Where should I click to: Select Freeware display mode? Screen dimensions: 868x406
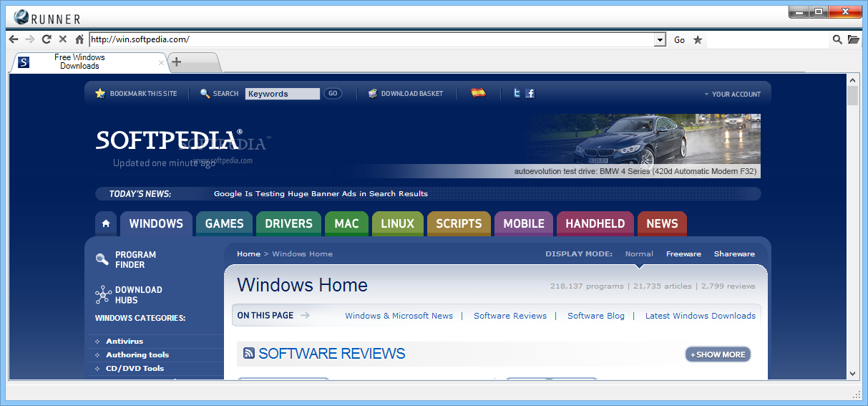[x=683, y=254]
